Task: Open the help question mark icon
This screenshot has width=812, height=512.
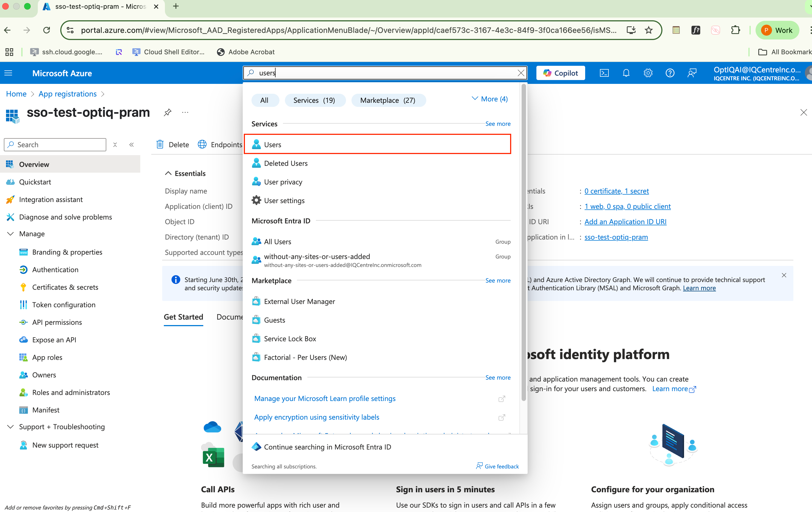Action: tap(670, 73)
